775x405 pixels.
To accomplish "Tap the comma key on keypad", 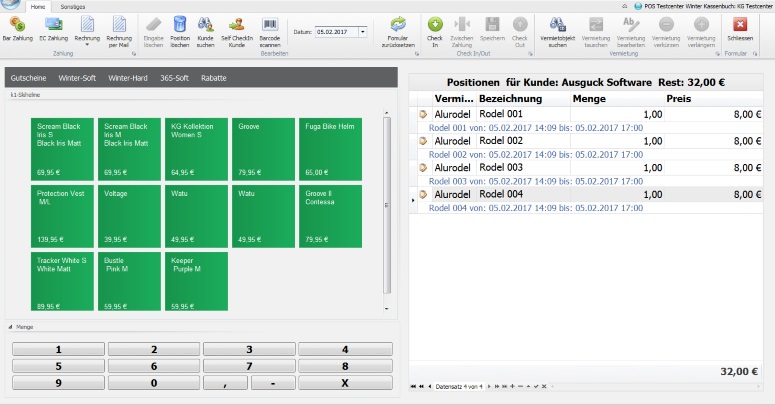I will tap(225, 383).
